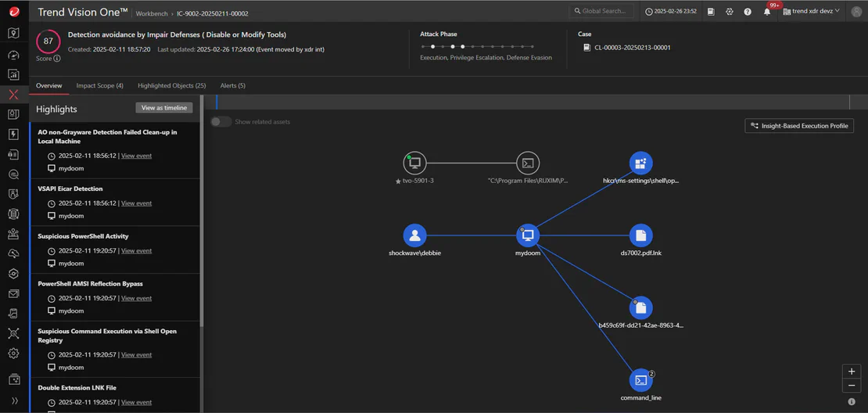Open the network scan sidebar icon
Viewport: 868px width, 413px height.
14,333
